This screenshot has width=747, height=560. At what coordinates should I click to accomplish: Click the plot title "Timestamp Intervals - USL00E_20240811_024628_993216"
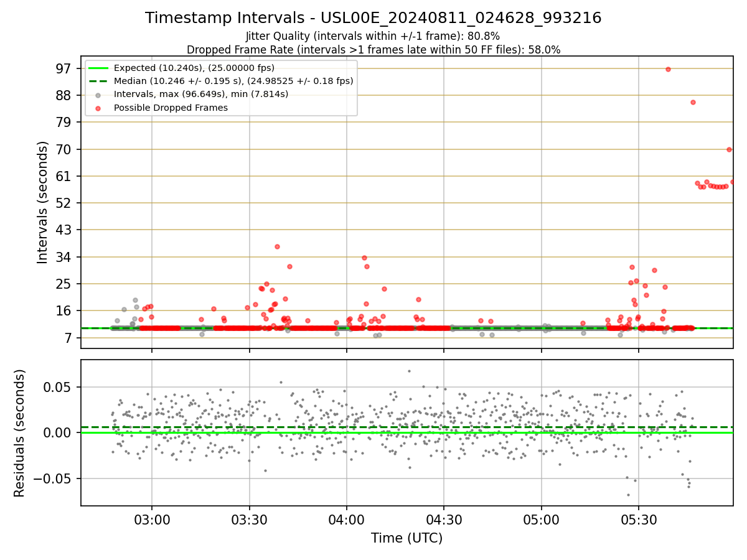point(373,18)
